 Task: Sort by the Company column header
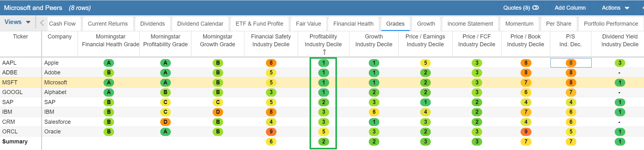[60, 37]
